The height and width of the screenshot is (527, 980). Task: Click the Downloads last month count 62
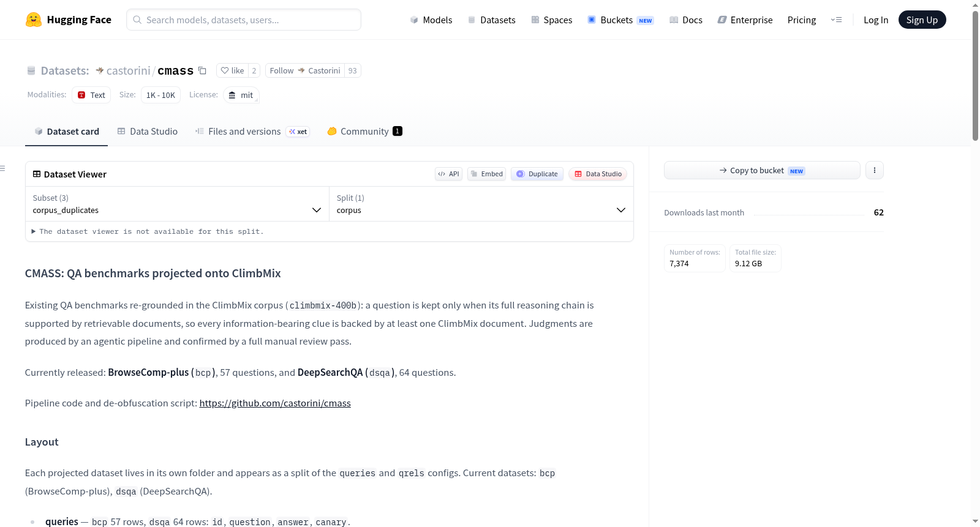[879, 212]
